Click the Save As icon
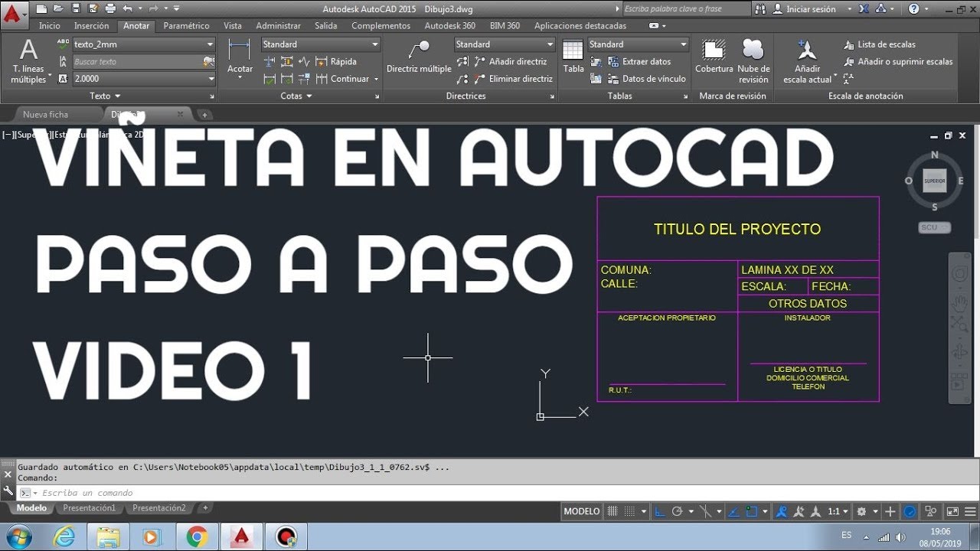980x551 pixels. (93, 9)
